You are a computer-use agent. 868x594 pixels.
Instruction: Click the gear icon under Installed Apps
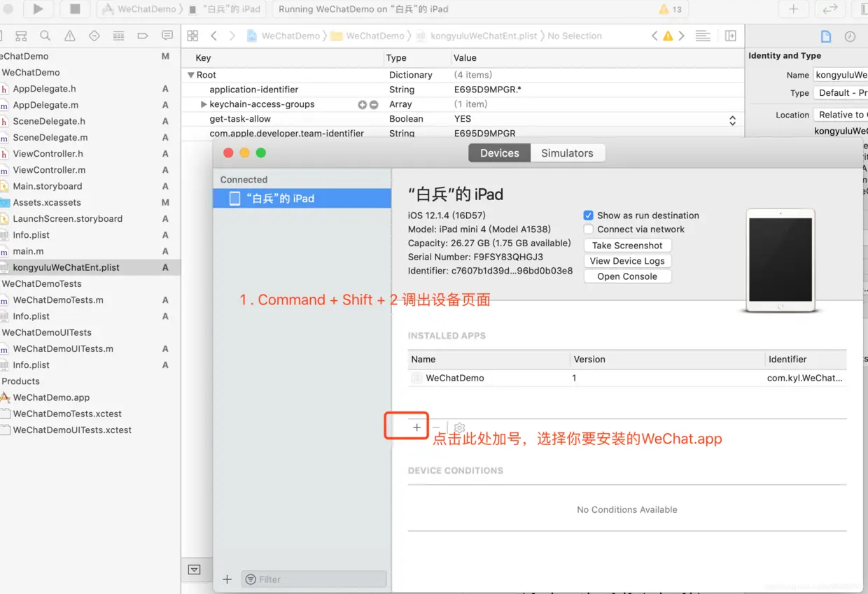click(458, 427)
